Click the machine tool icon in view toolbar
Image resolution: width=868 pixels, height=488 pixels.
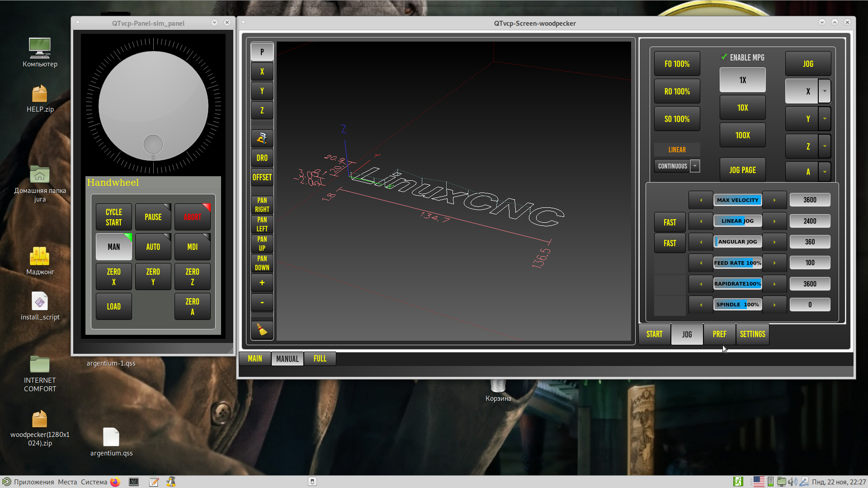tap(262, 138)
